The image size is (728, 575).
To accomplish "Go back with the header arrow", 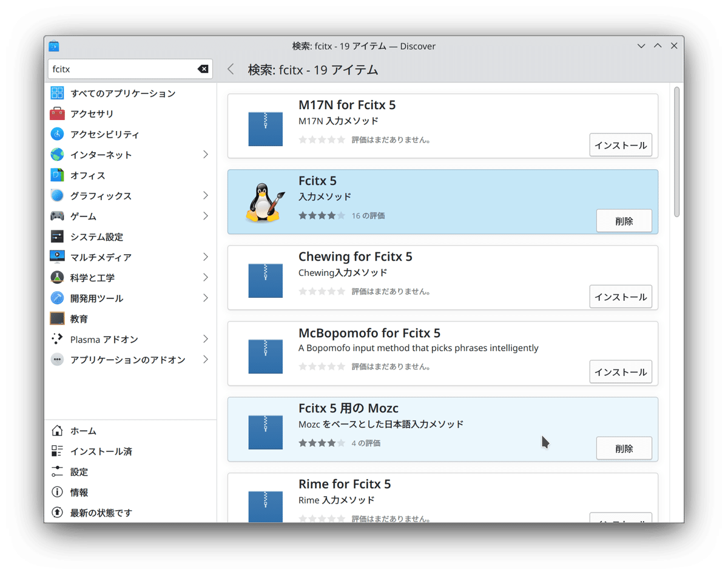I will coord(231,69).
